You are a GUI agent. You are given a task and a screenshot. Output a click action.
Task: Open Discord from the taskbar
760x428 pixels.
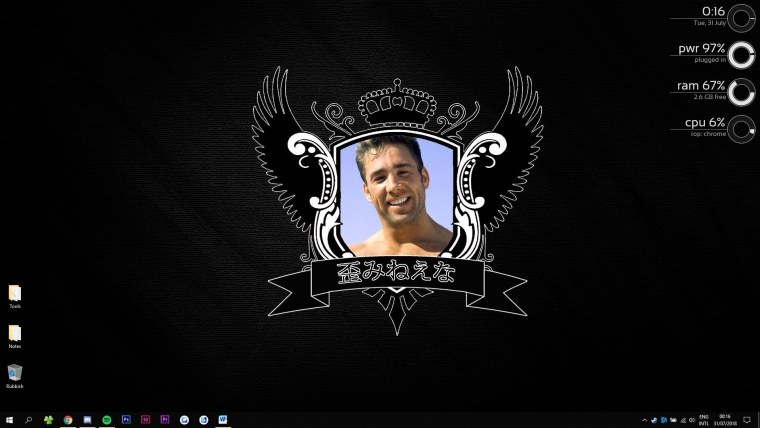[87, 420]
